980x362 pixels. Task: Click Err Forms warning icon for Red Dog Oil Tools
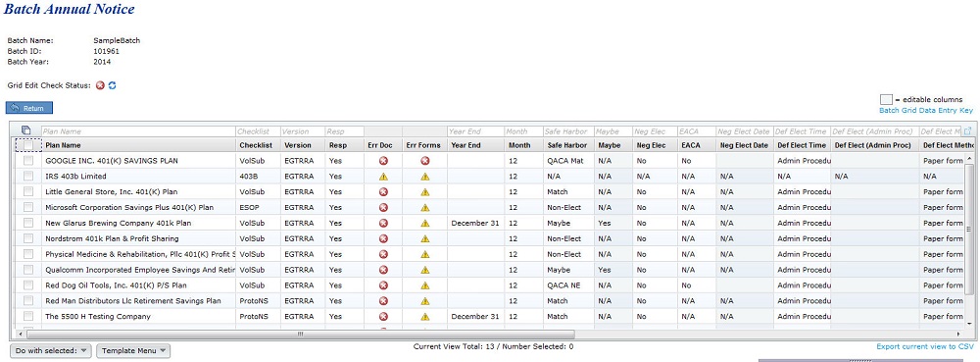425,285
